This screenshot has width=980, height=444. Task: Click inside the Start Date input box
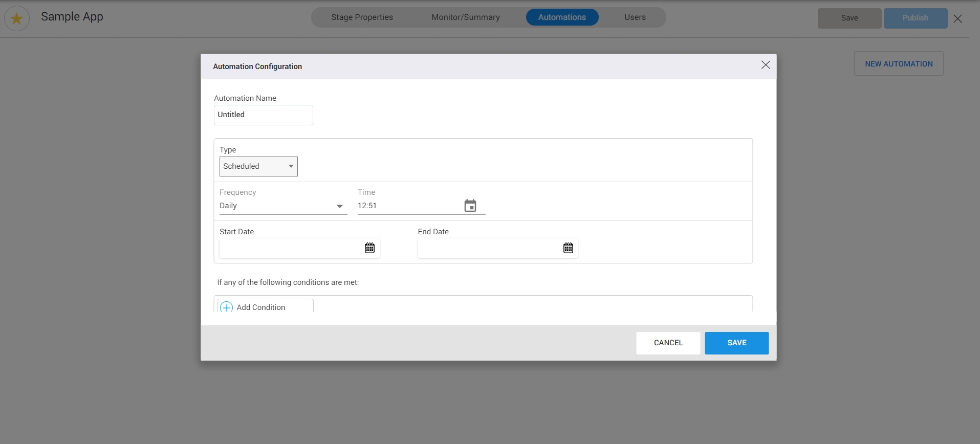[290, 249]
